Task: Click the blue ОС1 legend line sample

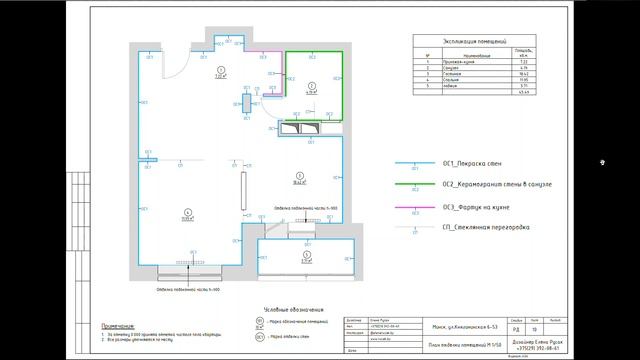Action: pos(415,163)
